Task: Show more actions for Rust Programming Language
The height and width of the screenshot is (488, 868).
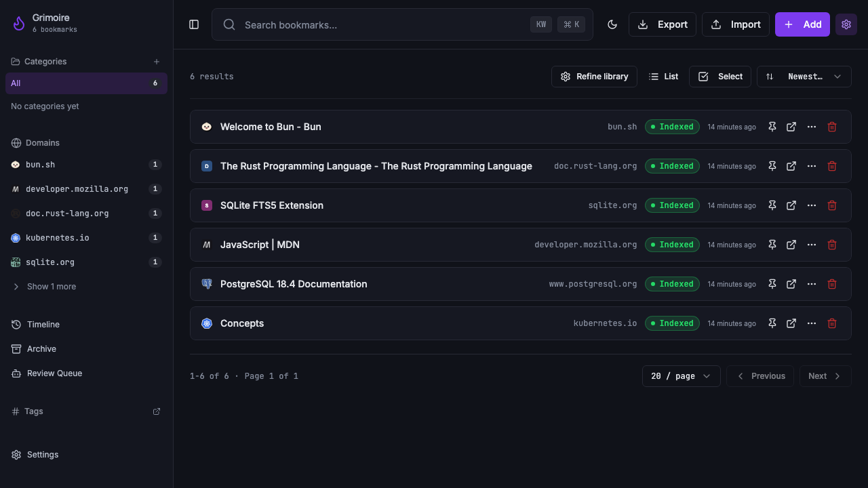Action: pos(812,166)
